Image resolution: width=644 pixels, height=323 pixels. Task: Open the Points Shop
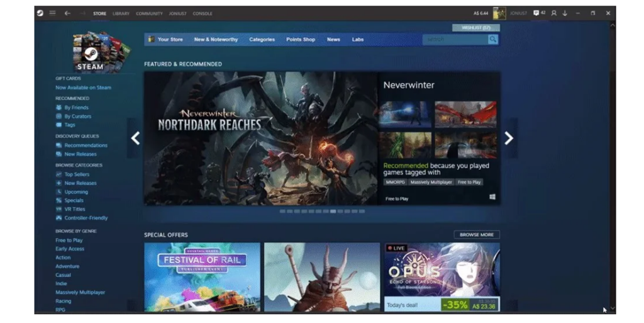(301, 40)
